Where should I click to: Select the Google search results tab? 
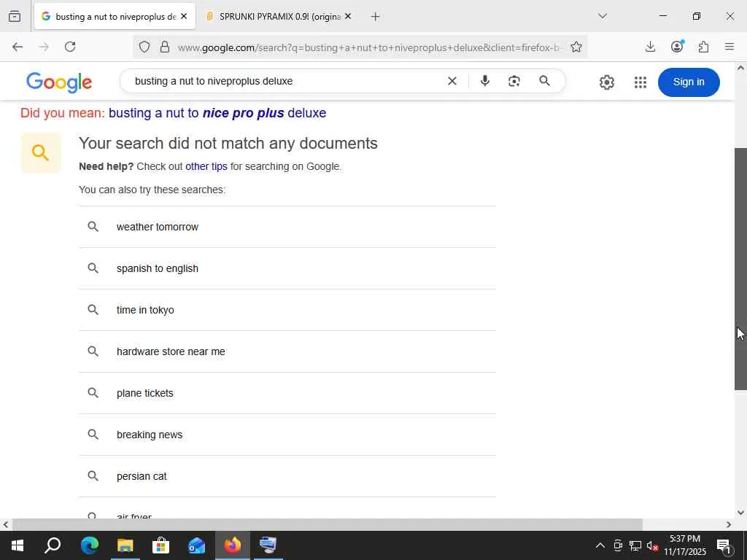pos(115,17)
